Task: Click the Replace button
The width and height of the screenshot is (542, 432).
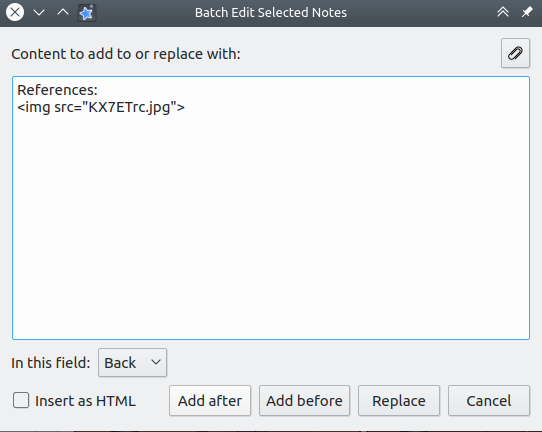Action: [x=399, y=401]
